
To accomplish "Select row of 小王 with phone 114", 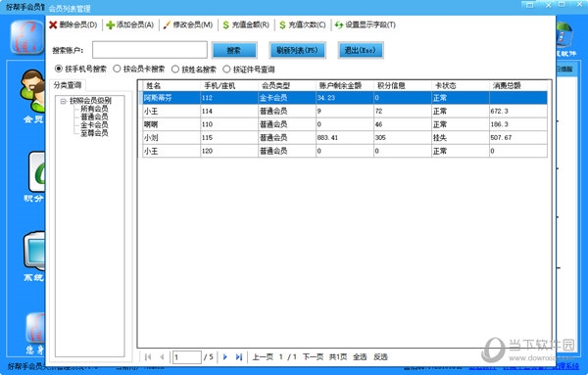I will click(x=345, y=111).
